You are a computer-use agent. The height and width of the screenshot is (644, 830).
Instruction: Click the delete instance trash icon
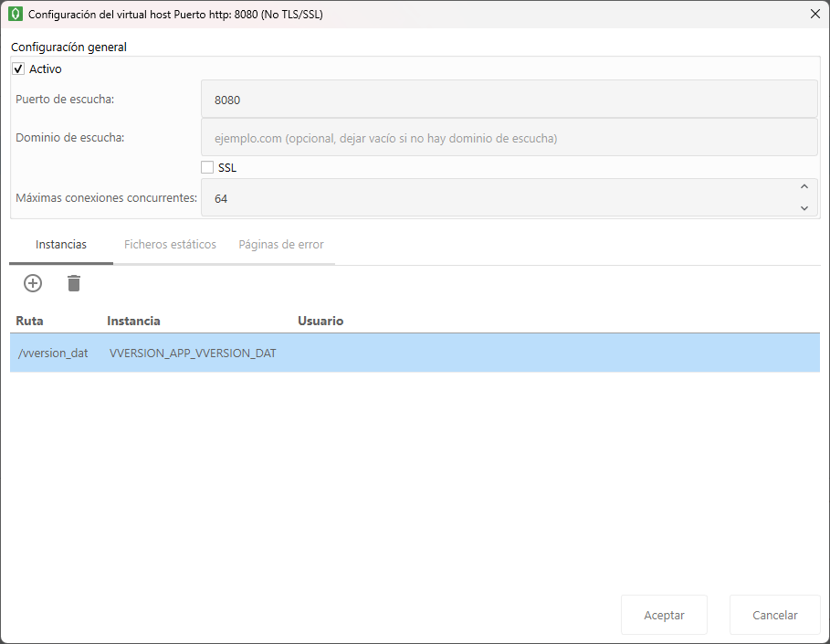[x=74, y=283]
